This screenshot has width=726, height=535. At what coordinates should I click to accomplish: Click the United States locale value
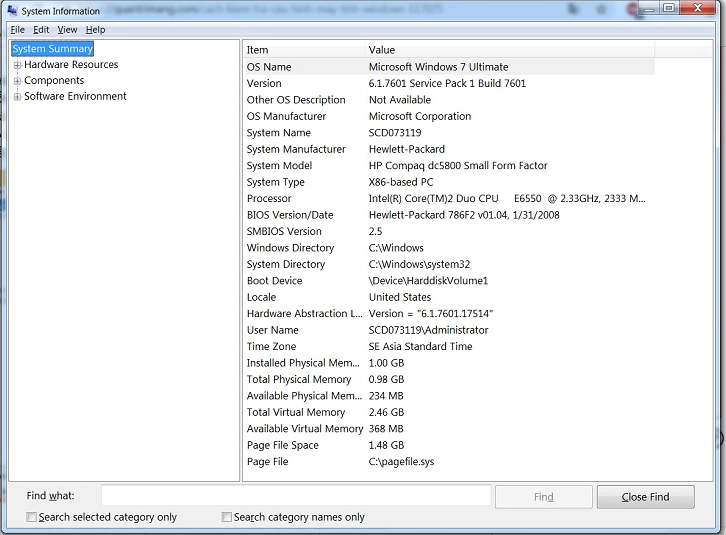400,297
